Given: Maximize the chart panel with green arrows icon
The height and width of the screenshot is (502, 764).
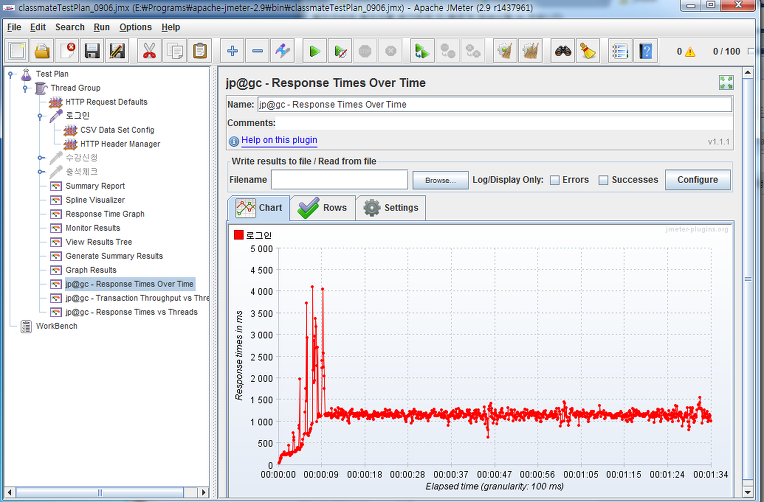Looking at the screenshot, I should click(726, 82).
